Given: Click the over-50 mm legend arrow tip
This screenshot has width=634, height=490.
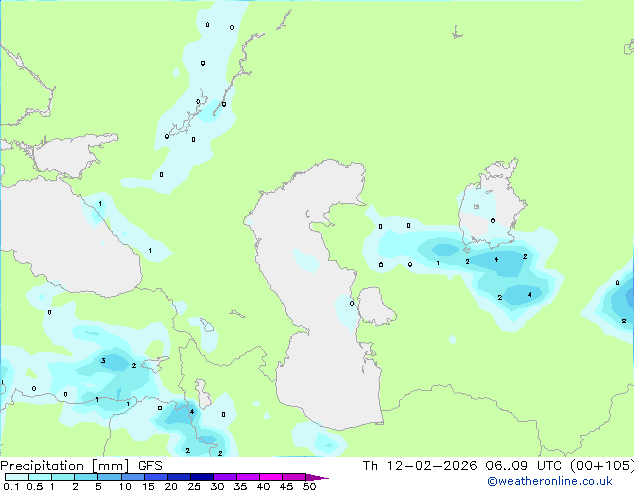Looking at the screenshot, I should [x=317, y=477].
